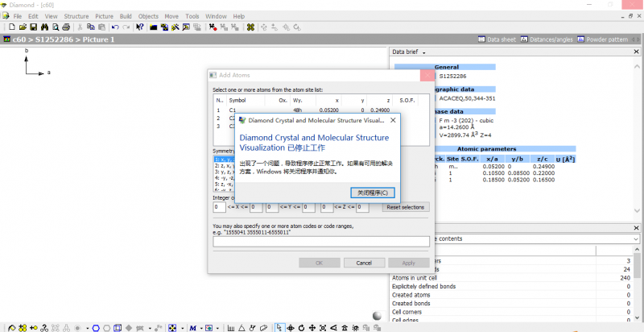The height and width of the screenshot is (332, 644).
Task: Open the Tools menu
Action: (192, 16)
